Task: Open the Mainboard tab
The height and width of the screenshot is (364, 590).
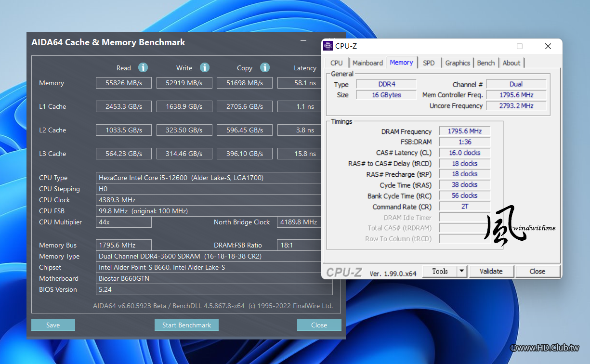Action: pos(367,63)
